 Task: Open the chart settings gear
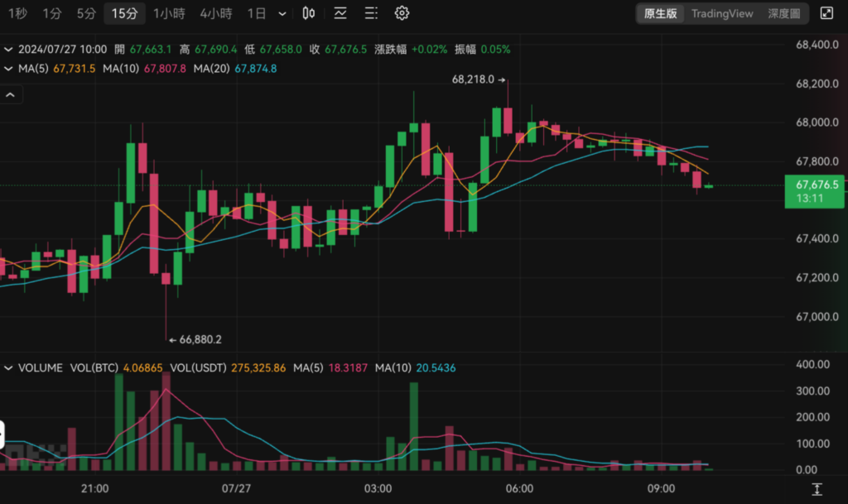pyautogui.click(x=402, y=13)
